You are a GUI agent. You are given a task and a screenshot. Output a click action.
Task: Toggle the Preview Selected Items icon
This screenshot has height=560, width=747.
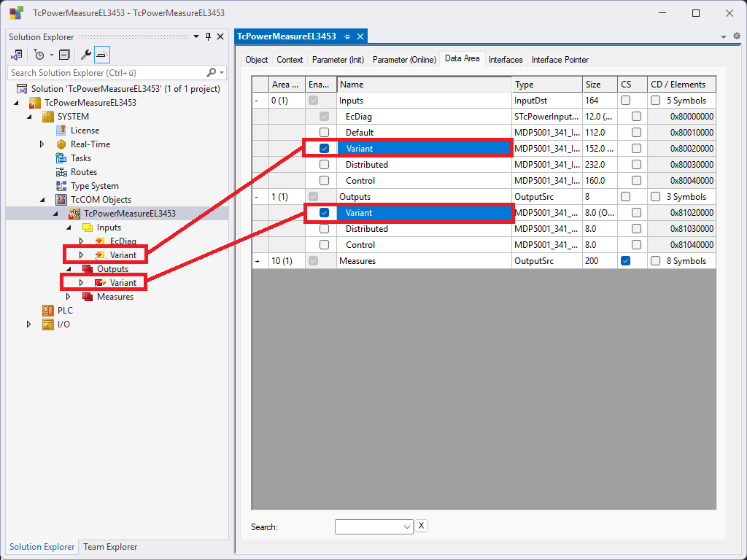[x=102, y=55]
